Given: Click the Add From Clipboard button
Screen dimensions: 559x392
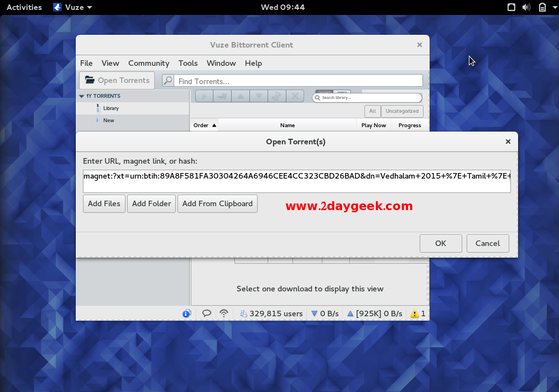Looking at the screenshot, I should point(217,203).
